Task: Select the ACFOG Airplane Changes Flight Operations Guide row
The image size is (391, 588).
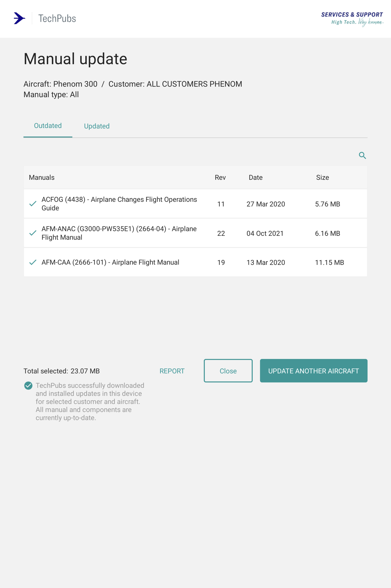Action: (x=119, y=204)
